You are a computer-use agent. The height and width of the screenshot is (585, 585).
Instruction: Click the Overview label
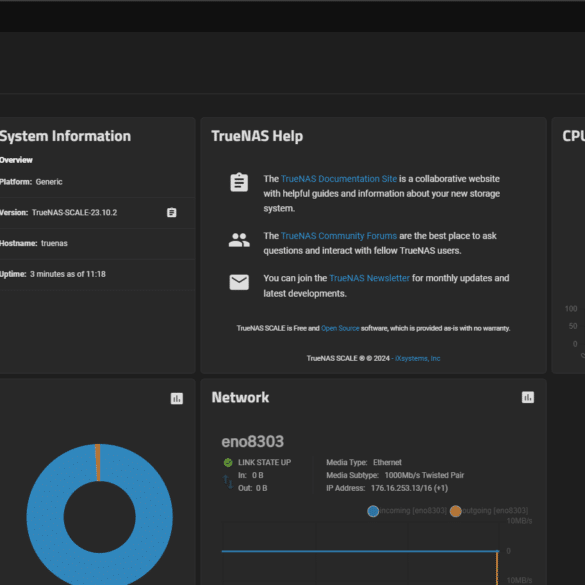click(x=16, y=160)
